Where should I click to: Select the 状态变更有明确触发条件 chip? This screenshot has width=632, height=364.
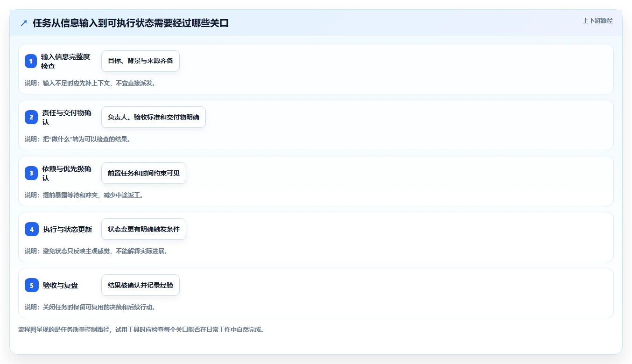click(x=144, y=229)
